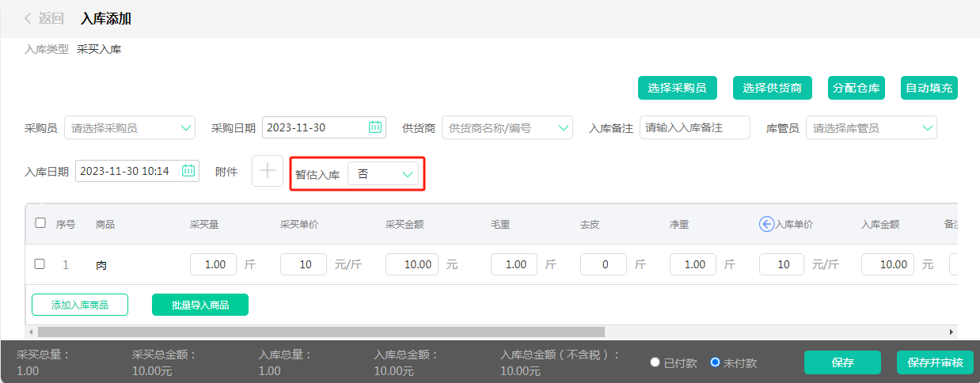Expand the 采购员 dropdown

186,127
